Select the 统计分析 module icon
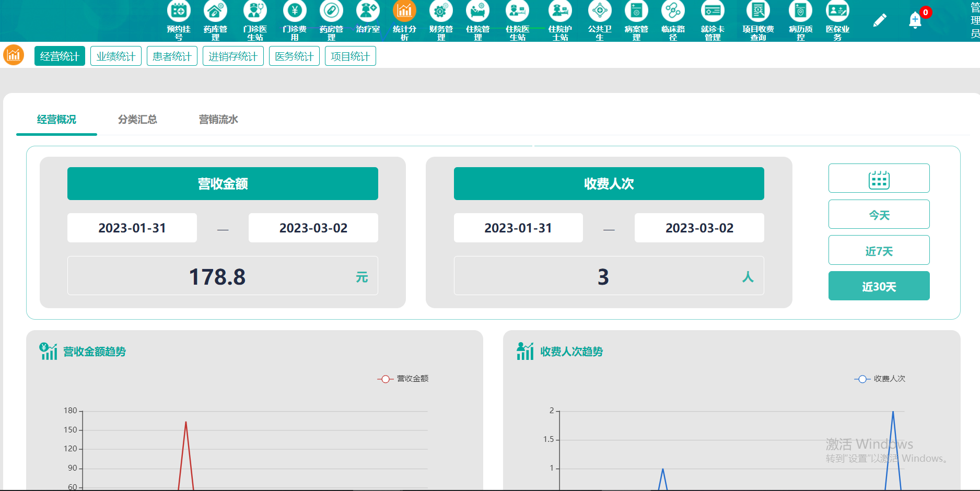The width and height of the screenshot is (980, 491). [x=404, y=10]
